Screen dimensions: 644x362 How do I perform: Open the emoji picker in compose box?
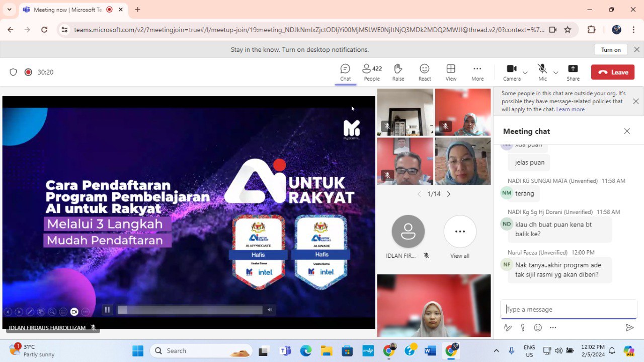point(538,327)
